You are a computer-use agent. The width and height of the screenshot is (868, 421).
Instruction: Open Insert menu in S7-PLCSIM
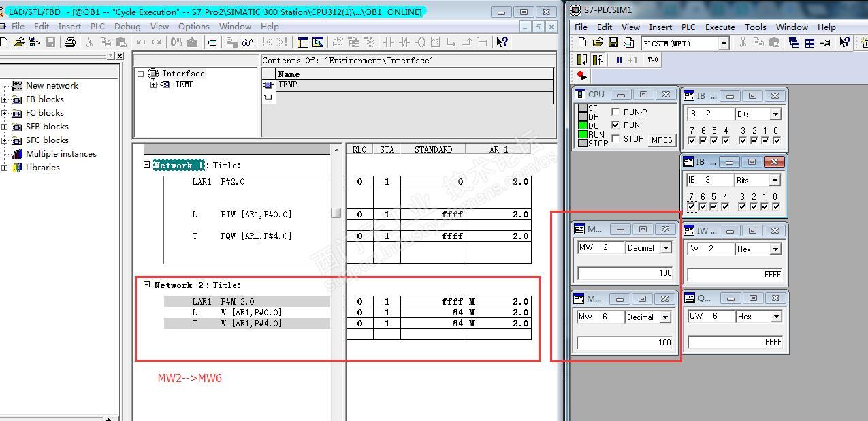(x=660, y=27)
